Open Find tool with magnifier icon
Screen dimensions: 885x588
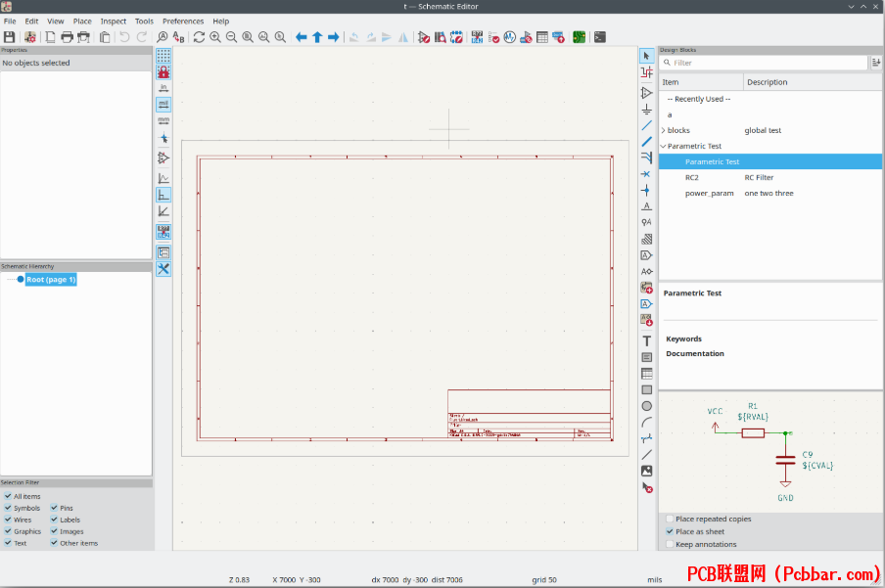point(162,37)
